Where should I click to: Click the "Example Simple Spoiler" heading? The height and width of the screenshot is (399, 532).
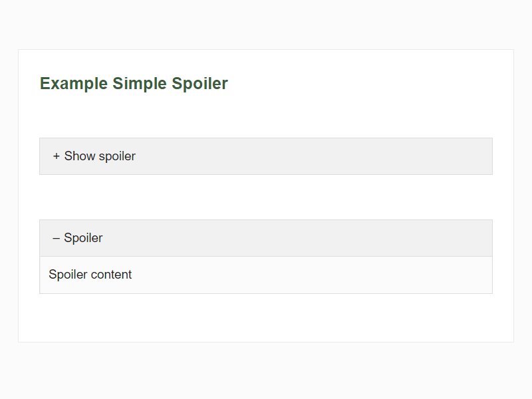point(134,84)
